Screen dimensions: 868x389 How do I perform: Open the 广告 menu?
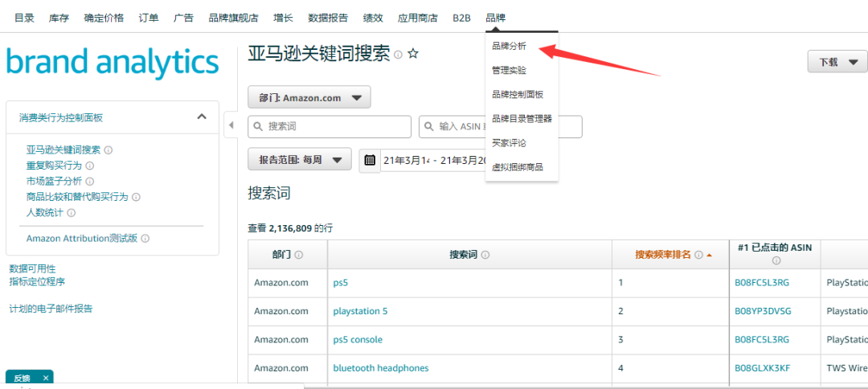[x=184, y=18]
